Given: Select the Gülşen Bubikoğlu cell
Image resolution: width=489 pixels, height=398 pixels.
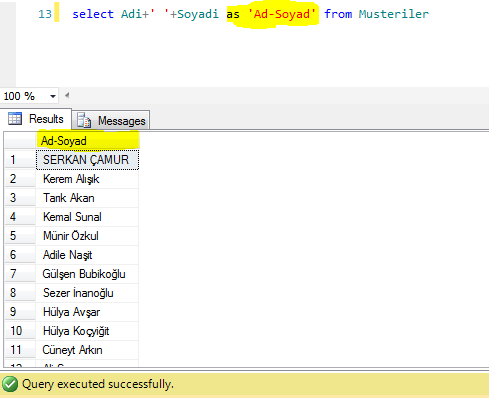Looking at the screenshot, I should coord(87,274).
